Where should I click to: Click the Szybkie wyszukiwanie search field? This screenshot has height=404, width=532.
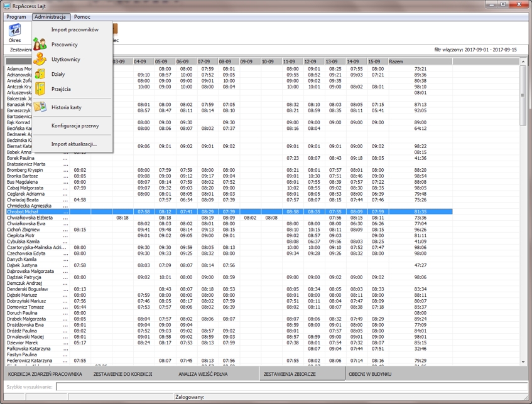(289, 387)
